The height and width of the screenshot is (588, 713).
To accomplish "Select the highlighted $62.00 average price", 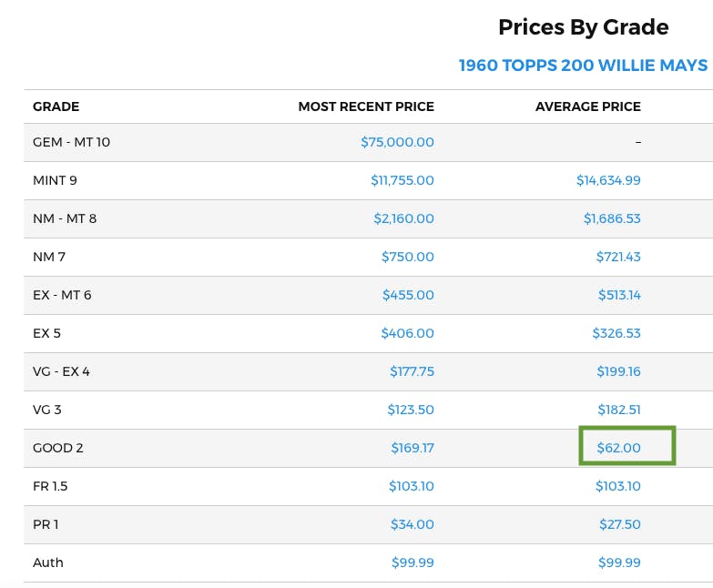I will point(618,448).
